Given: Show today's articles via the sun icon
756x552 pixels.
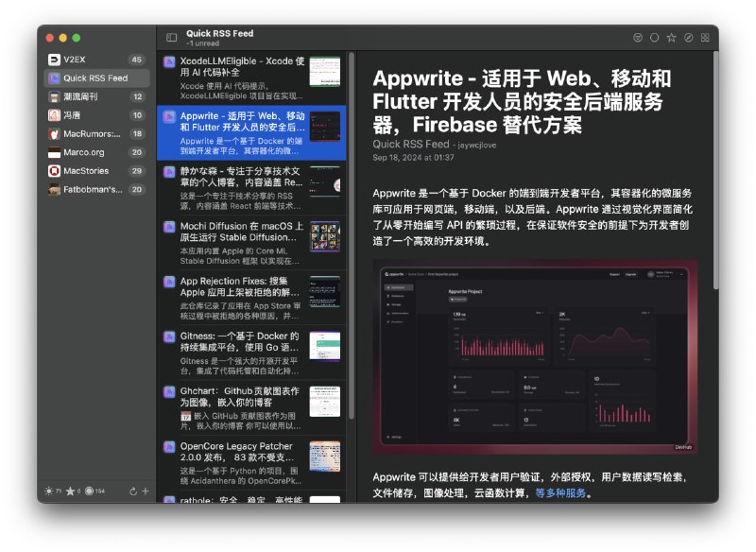Looking at the screenshot, I should click(50, 492).
